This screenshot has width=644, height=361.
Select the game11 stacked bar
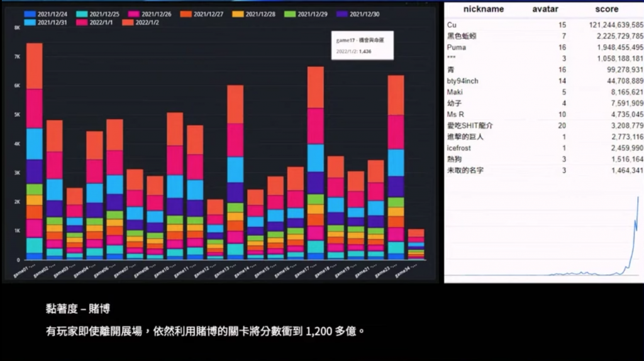(x=195, y=192)
